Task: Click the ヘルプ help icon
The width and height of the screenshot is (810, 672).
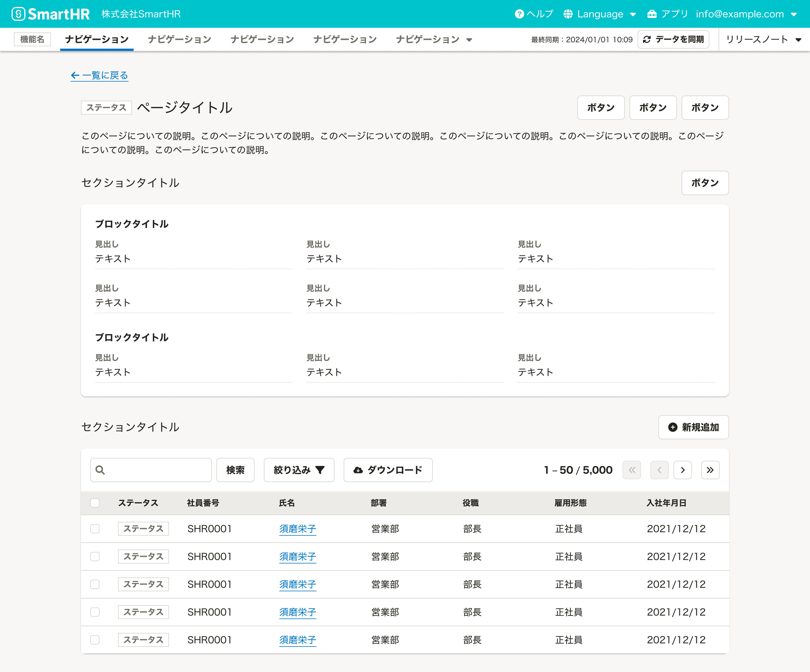Action: [520, 14]
